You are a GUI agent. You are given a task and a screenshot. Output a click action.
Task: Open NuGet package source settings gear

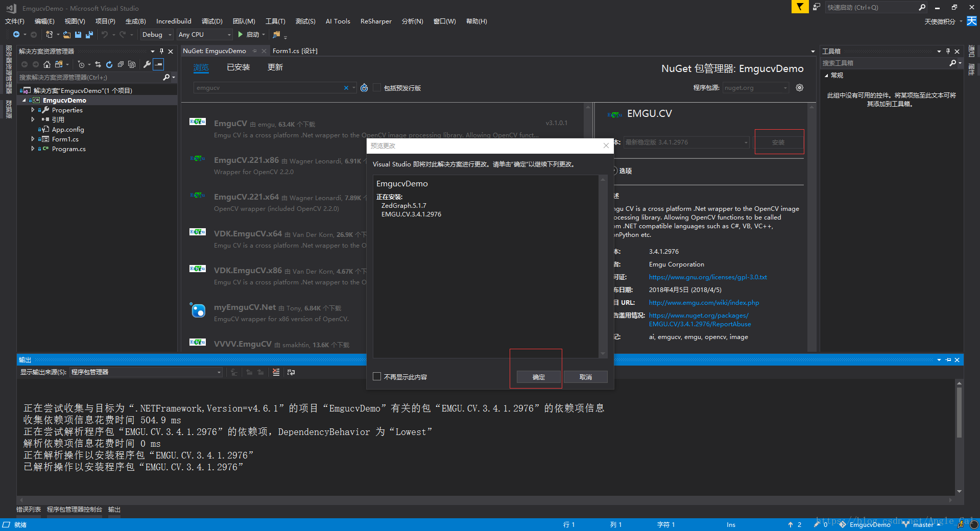coord(800,88)
